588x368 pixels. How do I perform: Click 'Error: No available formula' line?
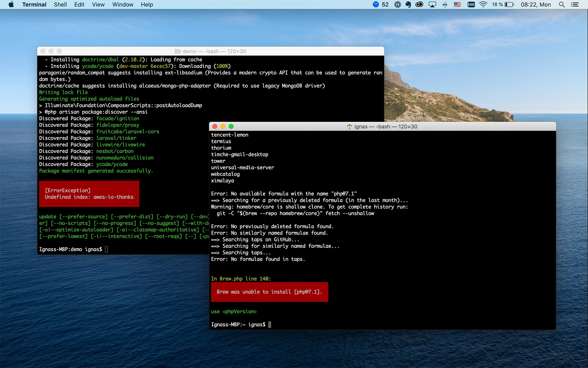284,194
